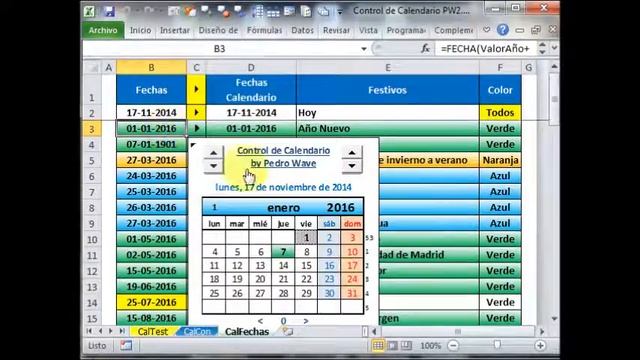The width and height of the screenshot is (640, 360).
Task: Click the enero month header in calendar
Action: pos(283,208)
